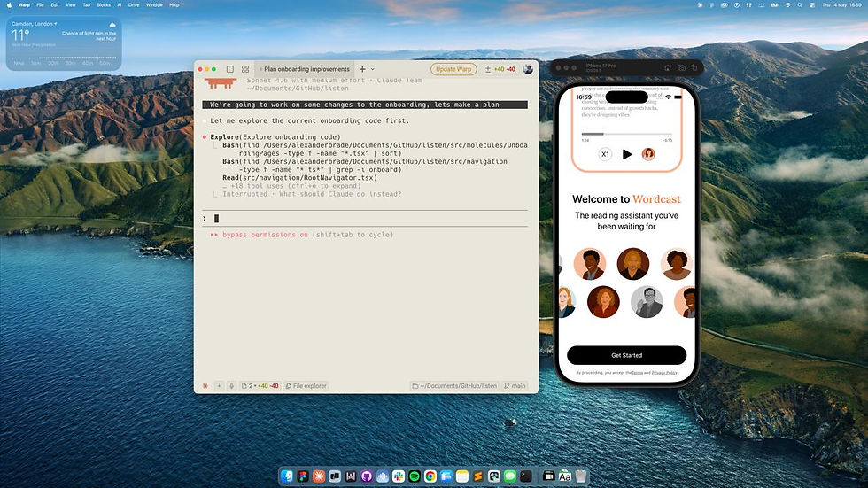Open the Camden, London weather widget
The image size is (868, 488).
click(64, 43)
